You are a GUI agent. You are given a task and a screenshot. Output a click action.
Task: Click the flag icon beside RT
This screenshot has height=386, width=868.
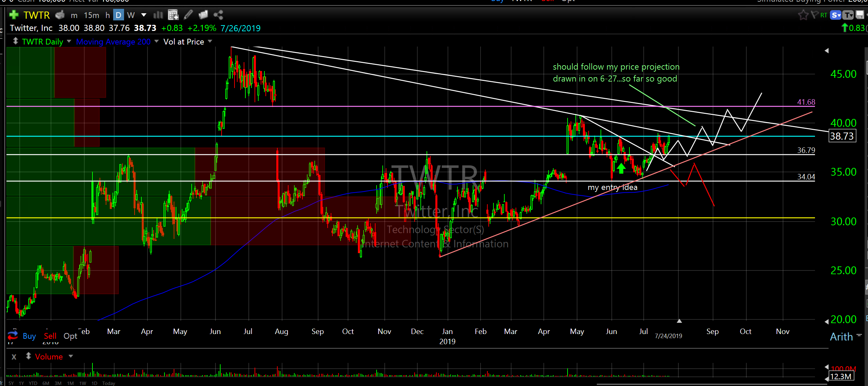(x=814, y=15)
